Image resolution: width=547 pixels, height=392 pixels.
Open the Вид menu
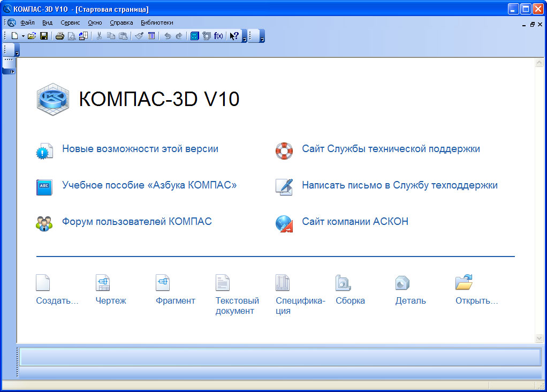click(48, 22)
